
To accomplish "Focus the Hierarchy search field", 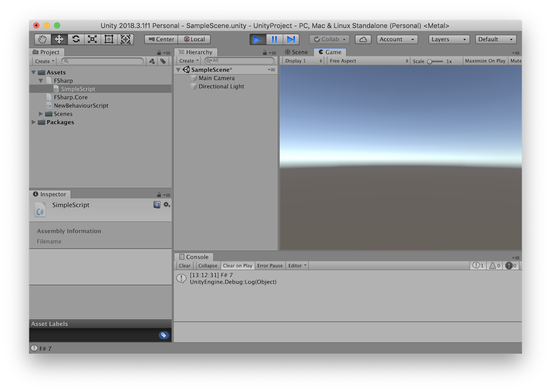I will (239, 61).
